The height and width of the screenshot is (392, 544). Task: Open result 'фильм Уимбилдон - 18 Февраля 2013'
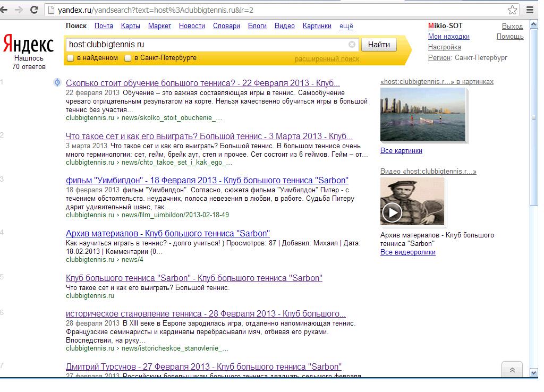pyautogui.click(x=207, y=181)
